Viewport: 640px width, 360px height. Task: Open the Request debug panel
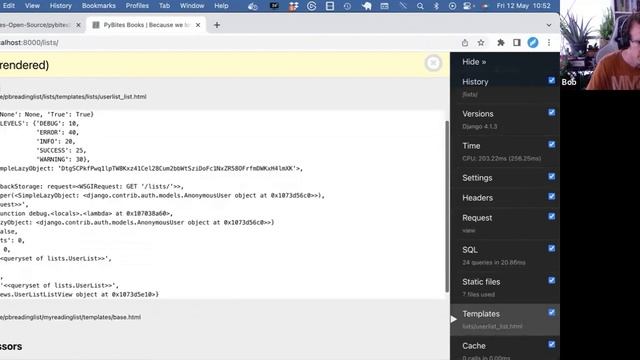[477, 218]
